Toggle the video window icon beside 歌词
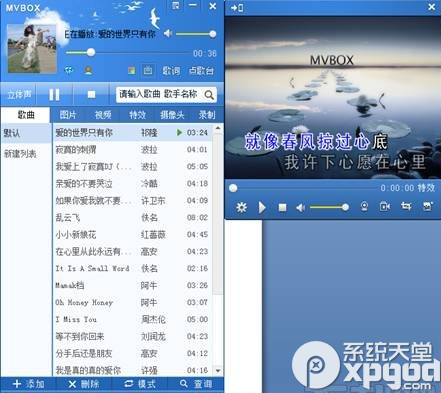The width and height of the screenshot is (441, 393). tap(148, 70)
